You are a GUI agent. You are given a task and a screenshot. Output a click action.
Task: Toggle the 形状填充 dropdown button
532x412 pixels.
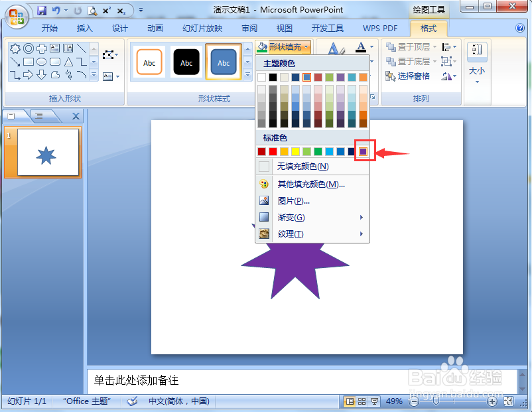click(284, 47)
